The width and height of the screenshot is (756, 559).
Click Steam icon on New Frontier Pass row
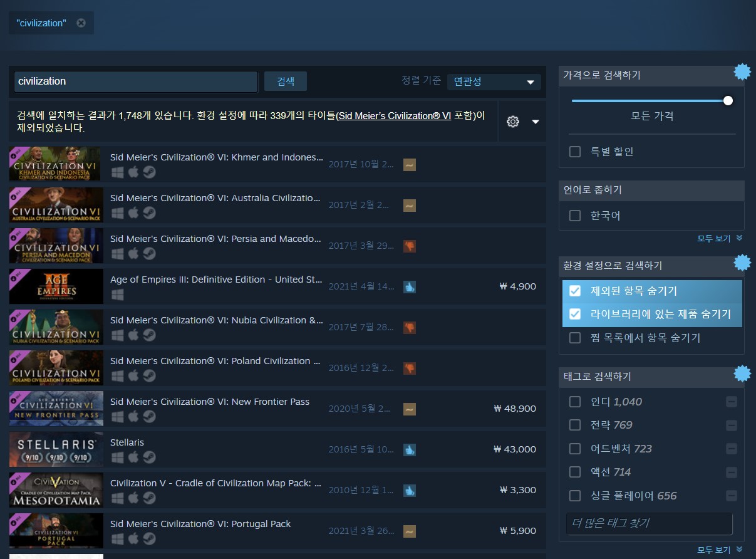click(149, 416)
